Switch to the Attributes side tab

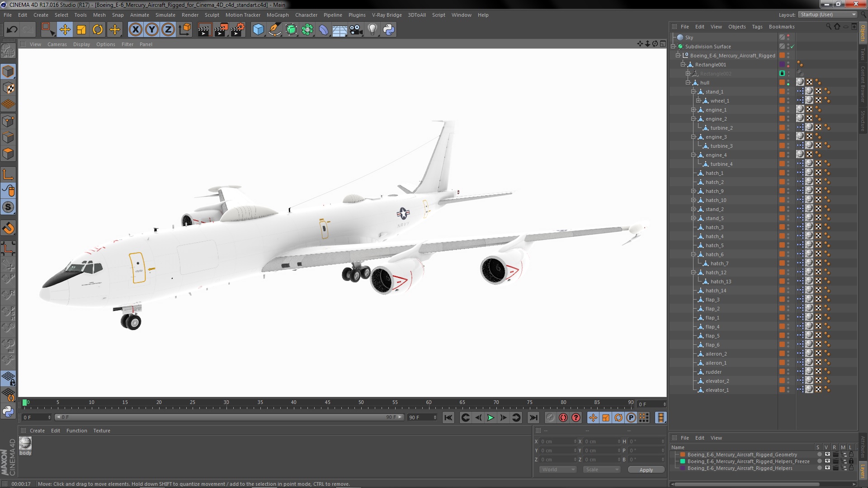pyautogui.click(x=863, y=447)
